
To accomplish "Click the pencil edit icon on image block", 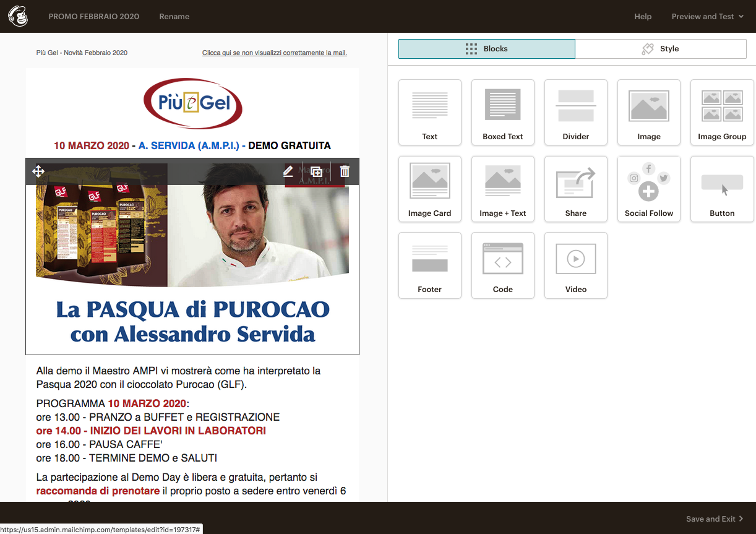I will click(288, 171).
